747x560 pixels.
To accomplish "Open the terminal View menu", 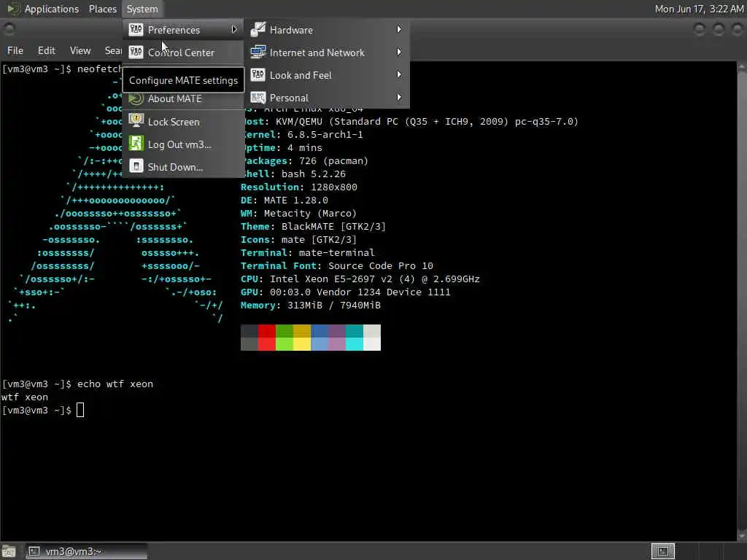I will pyautogui.click(x=80, y=50).
